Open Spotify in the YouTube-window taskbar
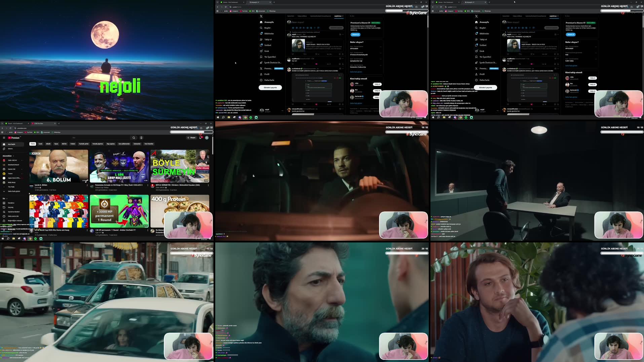The height and width of the screenshot is (362, 644). tap(35, 239)
